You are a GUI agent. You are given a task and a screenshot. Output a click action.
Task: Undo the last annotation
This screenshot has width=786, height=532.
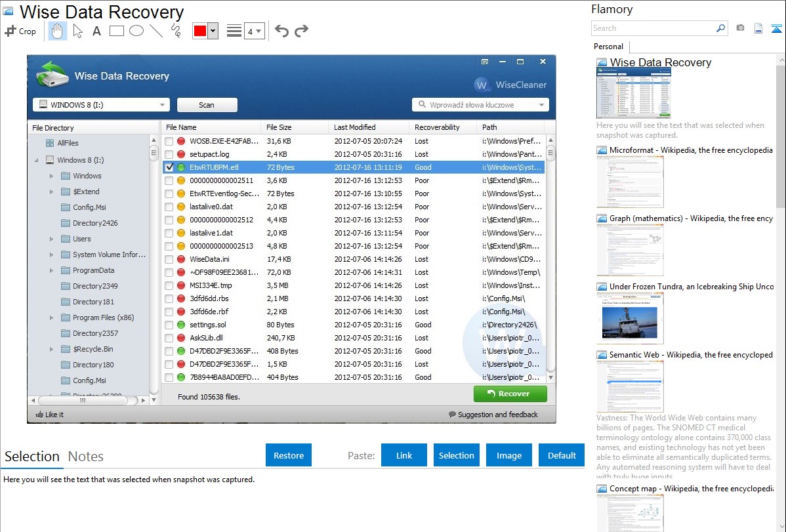pyautogui.click(x=281, y=31)
